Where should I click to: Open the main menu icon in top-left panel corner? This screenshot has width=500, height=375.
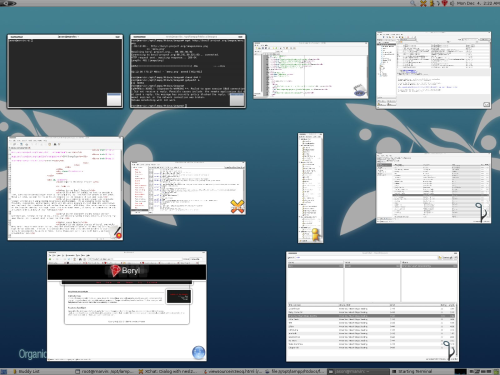(8, 3)
